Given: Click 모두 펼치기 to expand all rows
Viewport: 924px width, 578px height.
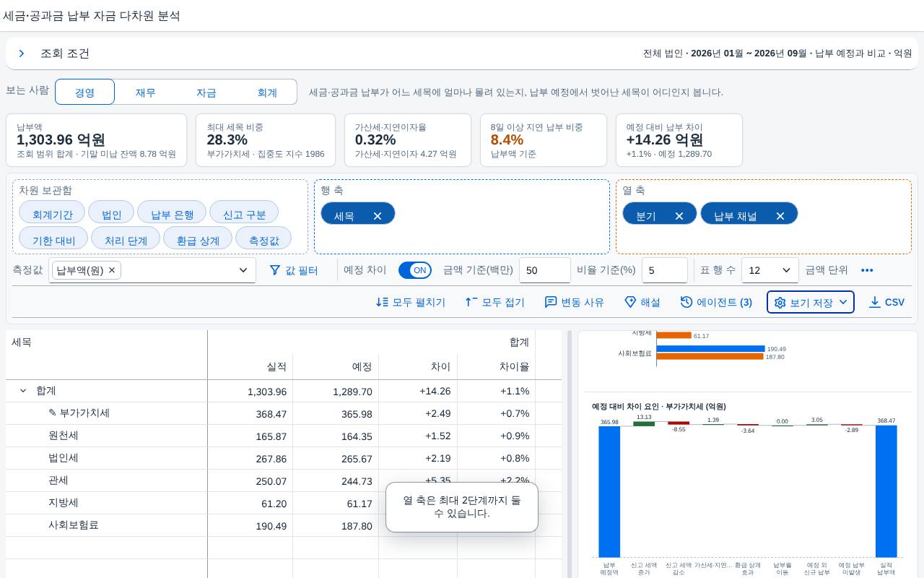Looking at the screenshot, I should click(411, 302).
